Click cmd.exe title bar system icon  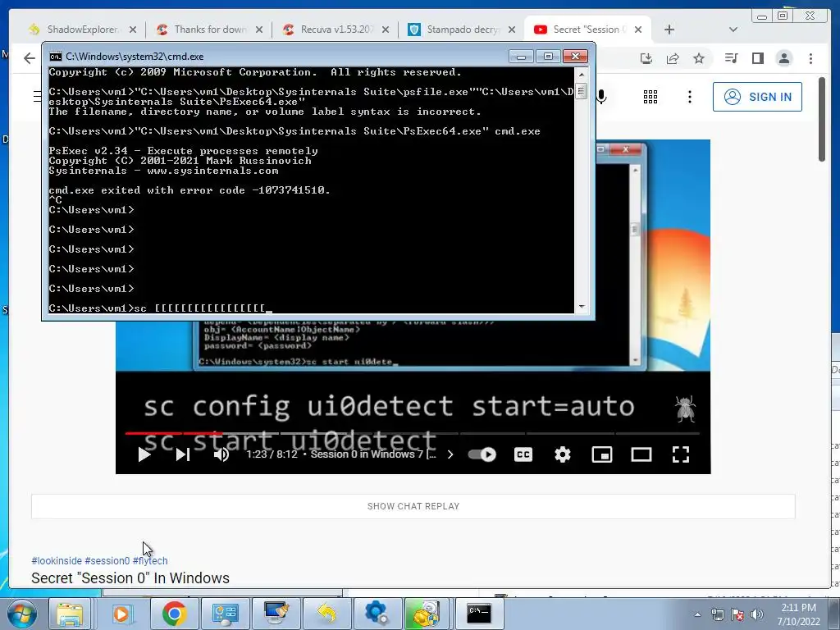click(x=55, y=57)
